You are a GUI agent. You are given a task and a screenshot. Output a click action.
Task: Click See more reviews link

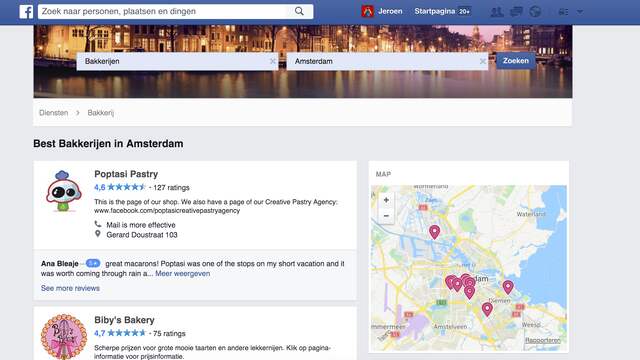(x=70, y=288)
